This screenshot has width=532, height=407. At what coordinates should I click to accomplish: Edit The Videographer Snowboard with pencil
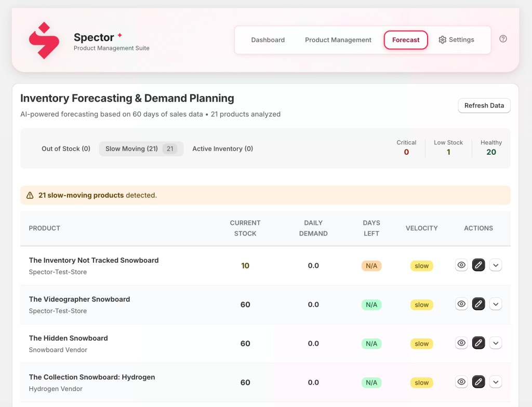[x=478, y=304]
